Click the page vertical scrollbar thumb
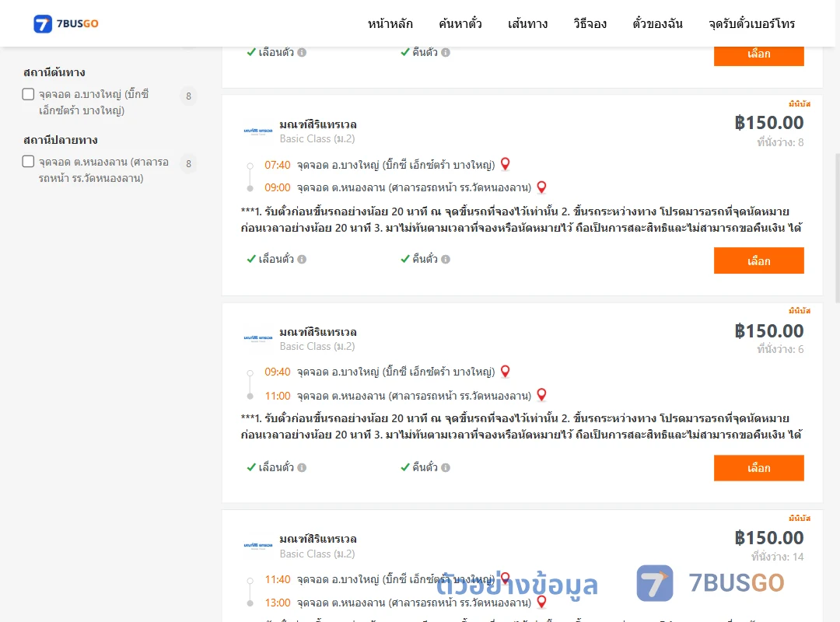This screenshot has height=622, width=840. [837, 228]
